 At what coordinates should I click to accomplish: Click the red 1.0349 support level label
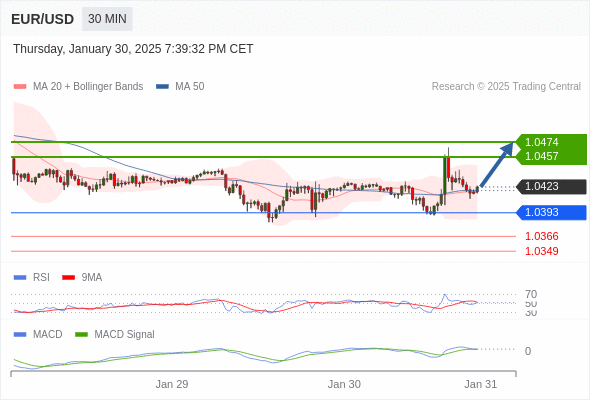(541, 251)
